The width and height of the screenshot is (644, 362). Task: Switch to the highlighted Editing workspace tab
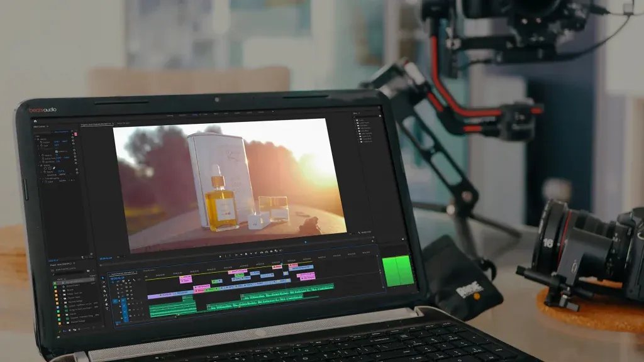[195, 115]
